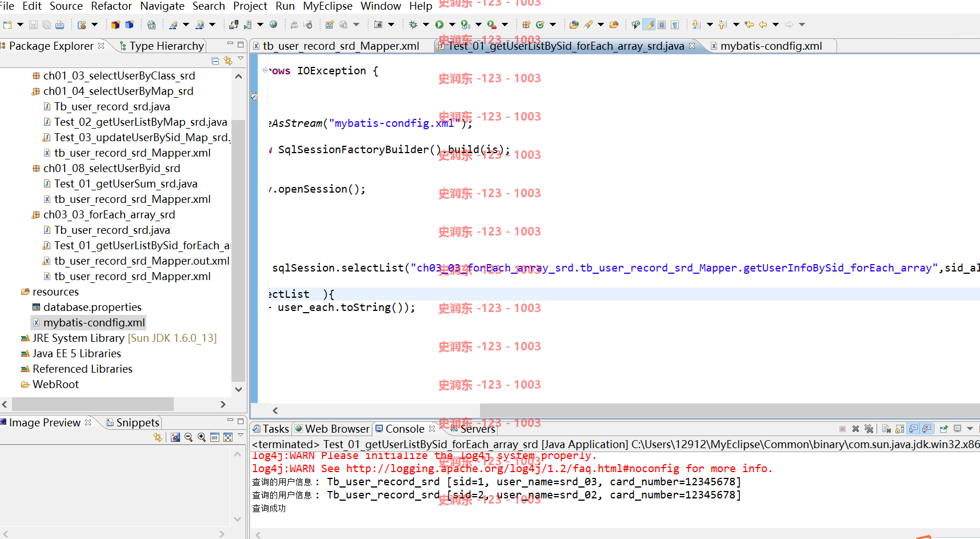Open the Image Preview view menu triangle
This screenshot has height=539, width=980.
tap(241, 435)
